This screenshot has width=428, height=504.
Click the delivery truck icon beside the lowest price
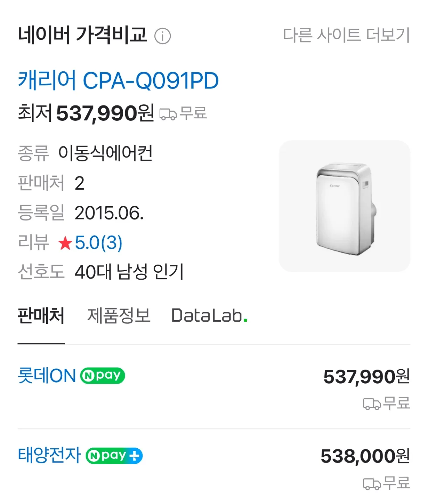pyautogui.click(x=168, y=114)
